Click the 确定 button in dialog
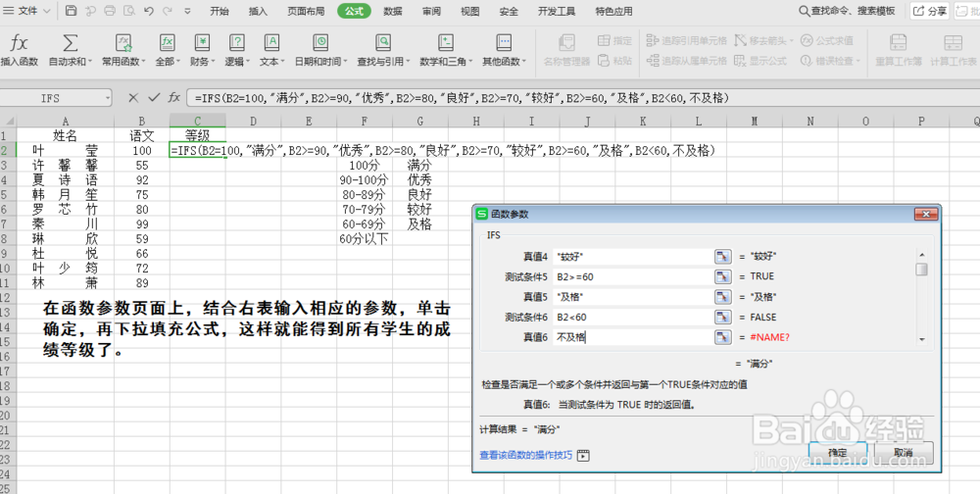This screenshot has height=494, width=980. tap(838, 453)
